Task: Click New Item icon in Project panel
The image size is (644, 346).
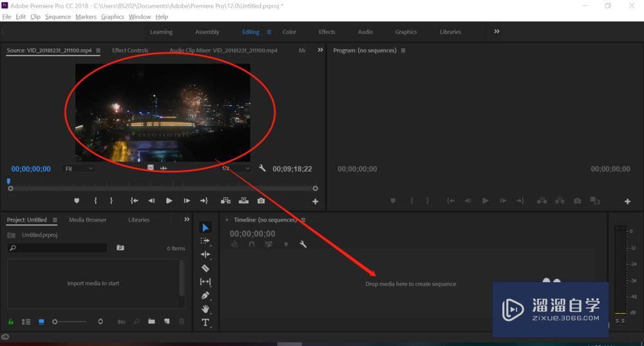Action: pyautogui.click(x=167, y=322)
